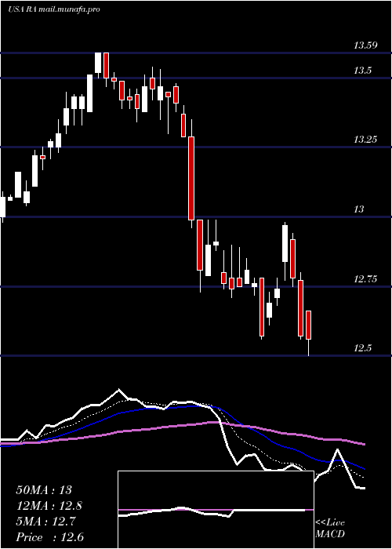Click the 12.5 price level label
The height and width of the screenshot is (549, 392).
click(x=362, y=348)
